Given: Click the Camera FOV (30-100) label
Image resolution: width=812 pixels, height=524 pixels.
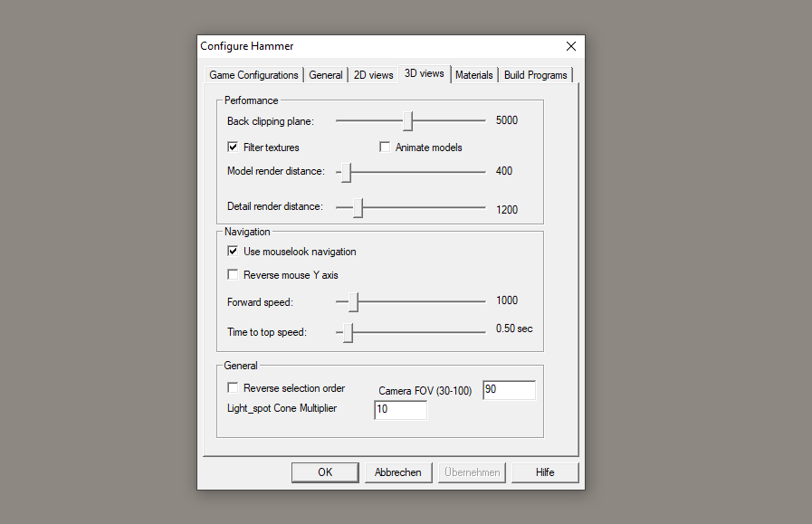Looking at the screenshot, I should [425, 391].
